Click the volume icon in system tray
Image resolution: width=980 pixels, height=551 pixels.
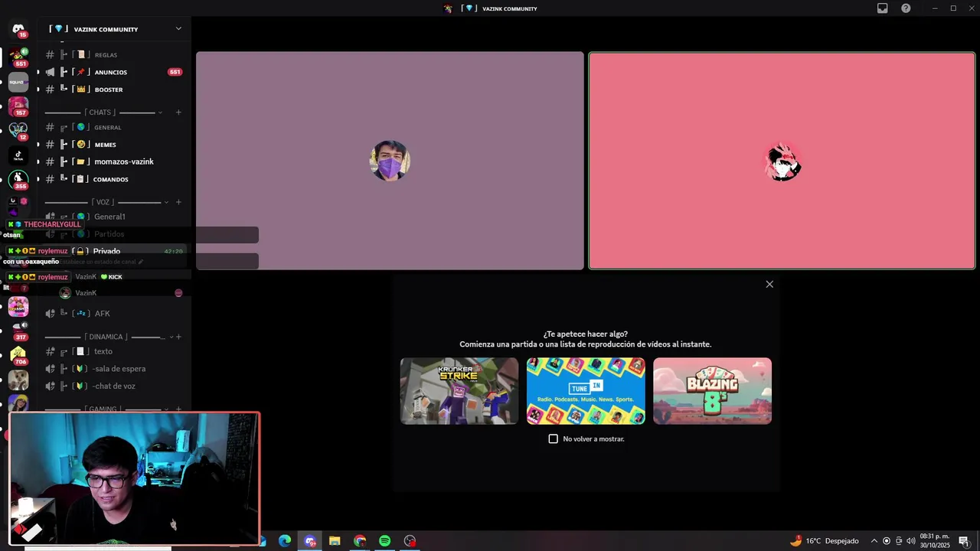910,541
